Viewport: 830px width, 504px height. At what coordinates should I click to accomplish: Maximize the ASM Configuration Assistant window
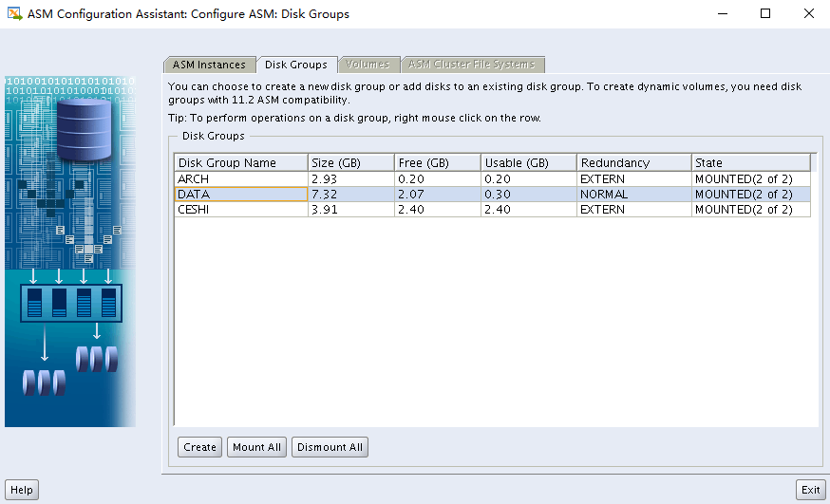pos(765,14)
